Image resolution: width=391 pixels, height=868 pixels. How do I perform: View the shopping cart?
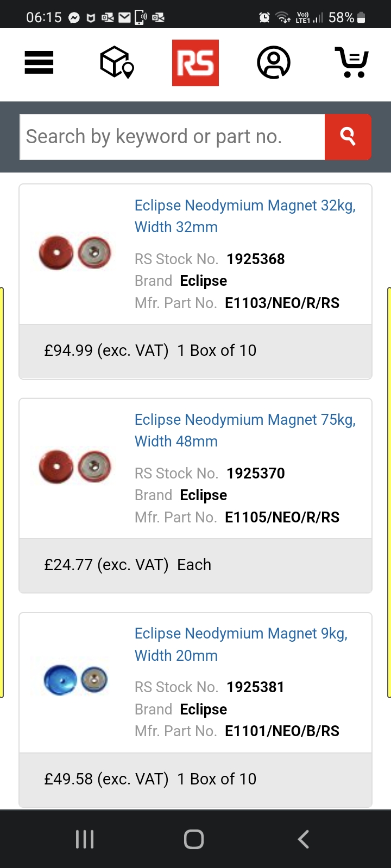[x=352, y=62]
